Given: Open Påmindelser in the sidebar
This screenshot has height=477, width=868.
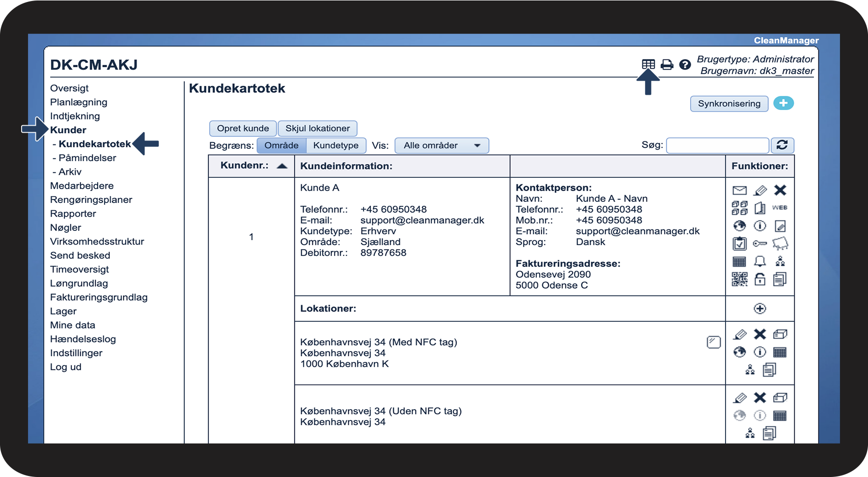Looking at the screenshot, I should tap(87, 158).
